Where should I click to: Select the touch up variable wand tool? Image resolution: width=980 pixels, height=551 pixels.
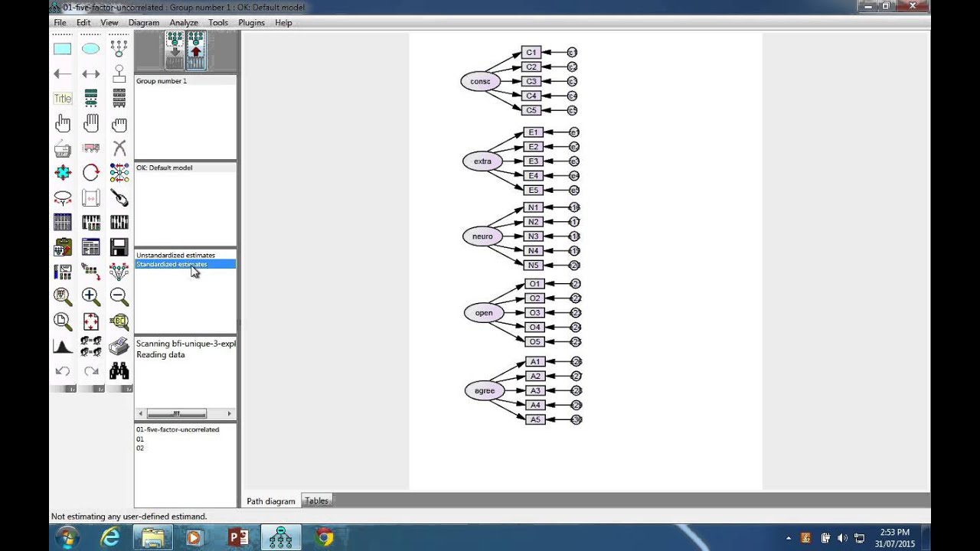(x=119, y=197)
